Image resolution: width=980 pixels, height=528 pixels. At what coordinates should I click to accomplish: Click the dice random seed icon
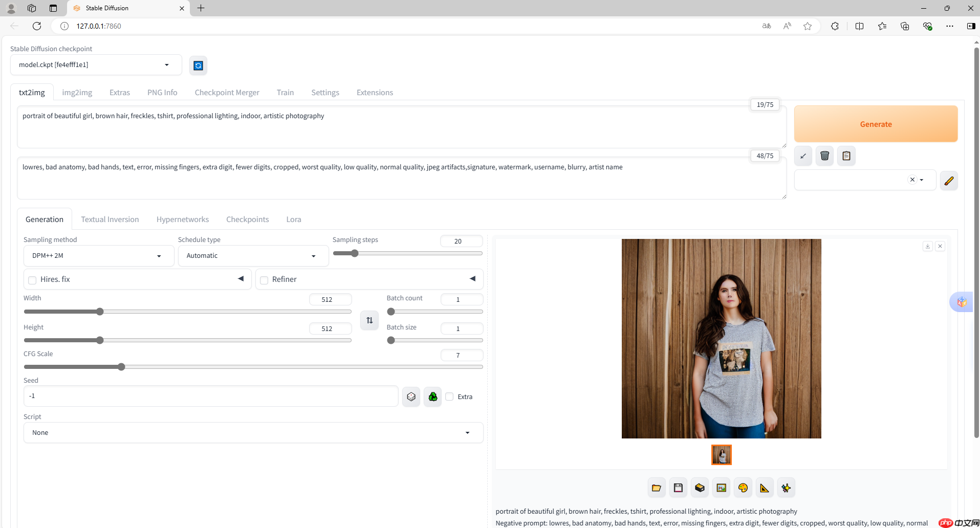tap(411, 397)
